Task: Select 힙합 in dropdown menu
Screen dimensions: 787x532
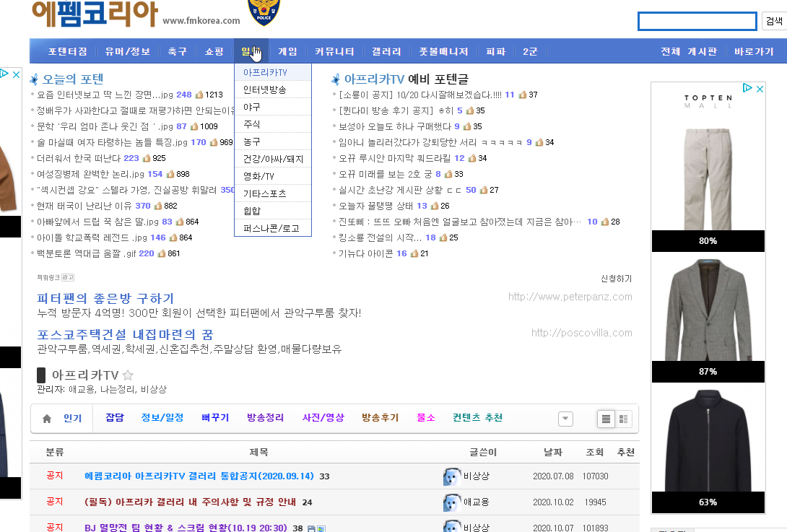Action: (272, 211)
